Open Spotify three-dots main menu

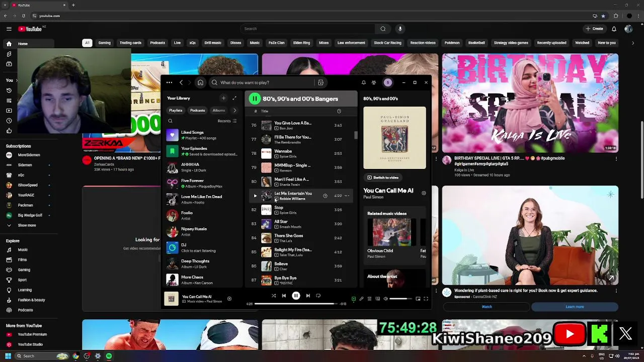[169, 82]
